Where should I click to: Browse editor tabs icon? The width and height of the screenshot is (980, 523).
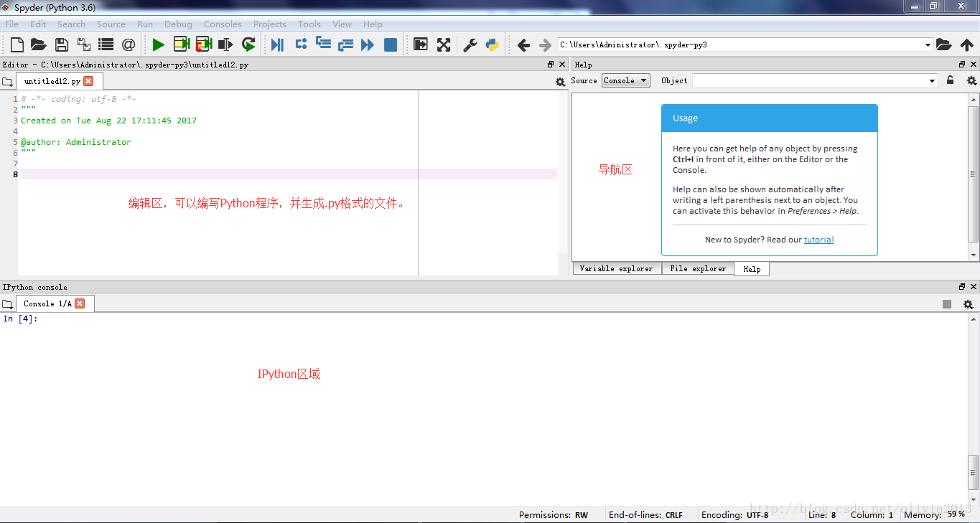click(x=8, y=82)
